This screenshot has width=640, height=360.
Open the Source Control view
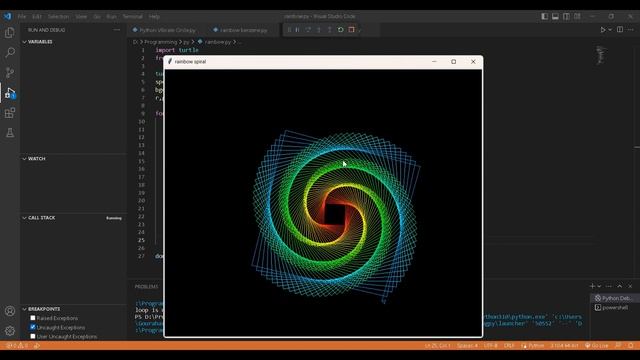[x=10, y=73]
